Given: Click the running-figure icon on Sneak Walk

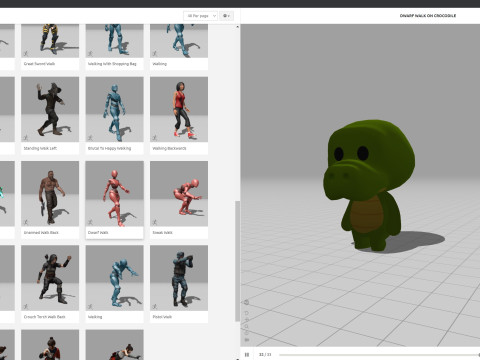Looking at the screenshot, I should tap(155, 222).
